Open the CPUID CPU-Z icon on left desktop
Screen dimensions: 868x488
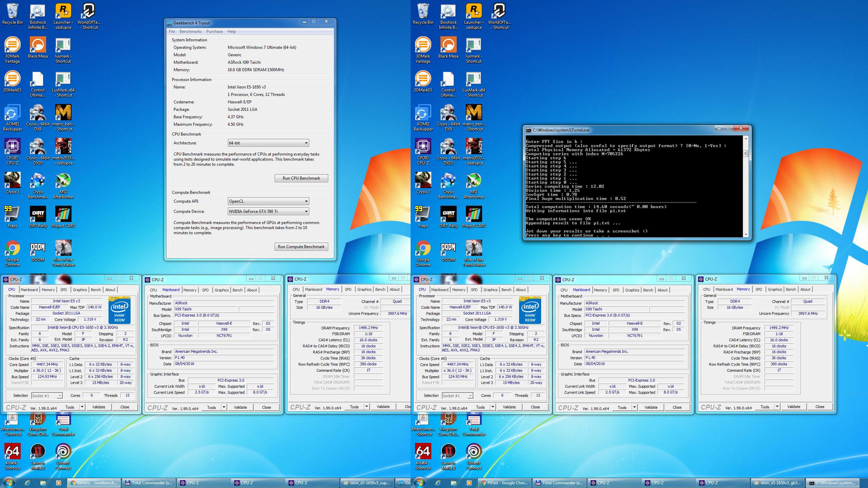(12, 152)
